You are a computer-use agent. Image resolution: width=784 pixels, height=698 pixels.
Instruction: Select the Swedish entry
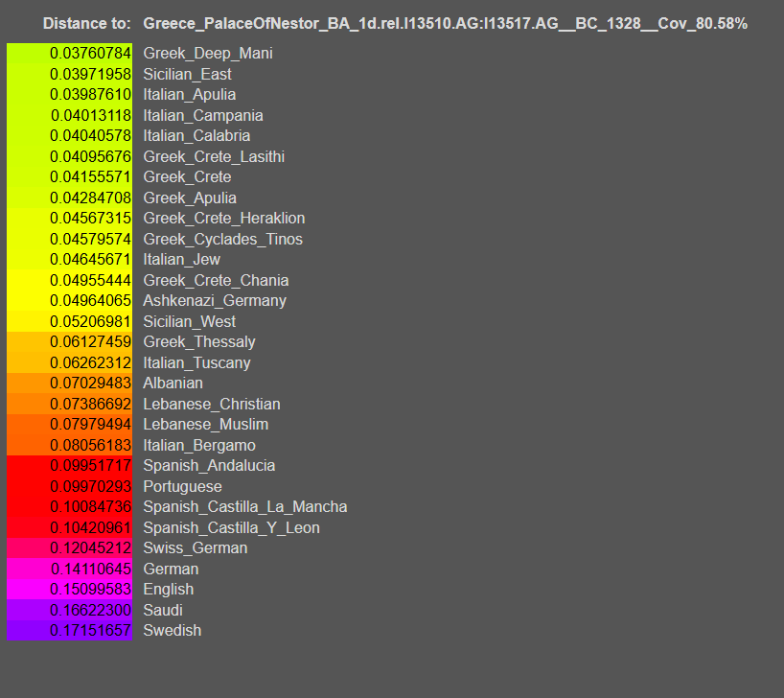tap(172, 631)
